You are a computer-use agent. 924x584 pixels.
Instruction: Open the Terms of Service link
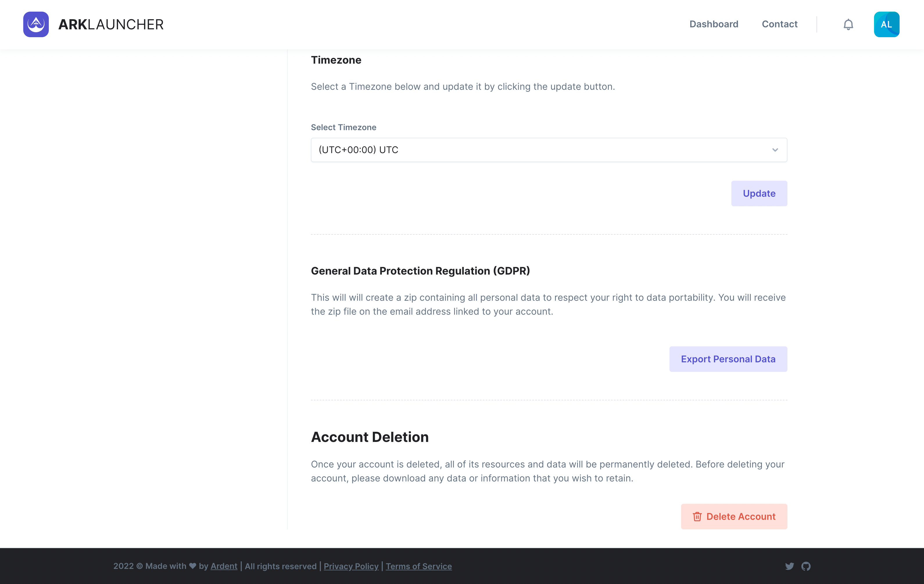click(418, 566)
